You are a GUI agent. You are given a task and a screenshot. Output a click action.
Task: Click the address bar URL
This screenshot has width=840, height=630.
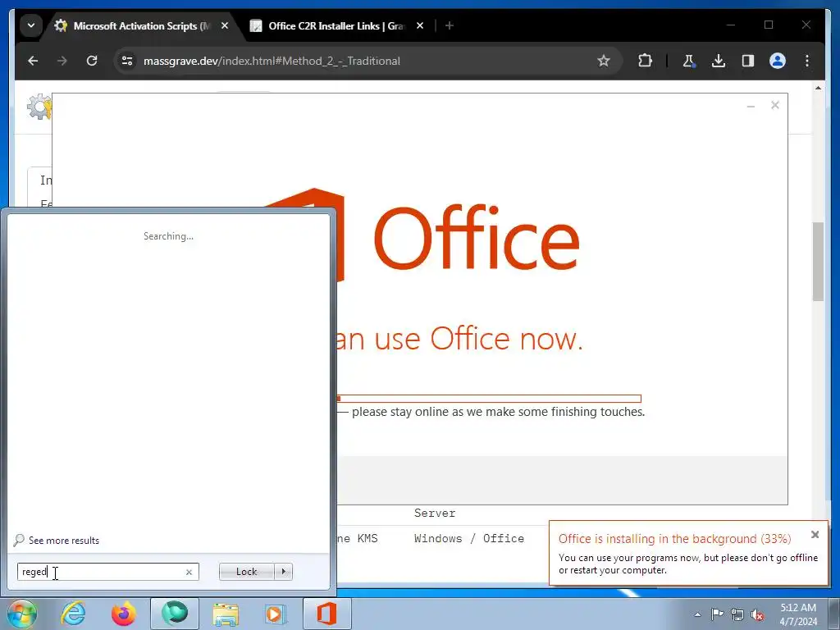coord(272,61)
